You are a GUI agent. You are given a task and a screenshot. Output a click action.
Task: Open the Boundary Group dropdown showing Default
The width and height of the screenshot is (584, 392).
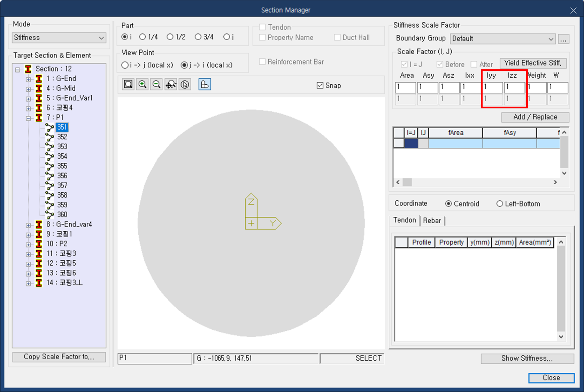tap(502, 39)
